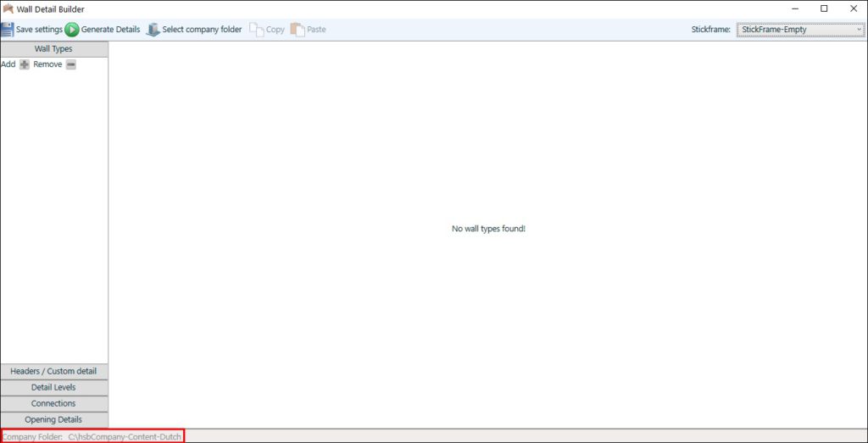This screenshot has height=443, width=868.
Task: Click the grayed Paste clipboard icon
Action: pos(298,30)
